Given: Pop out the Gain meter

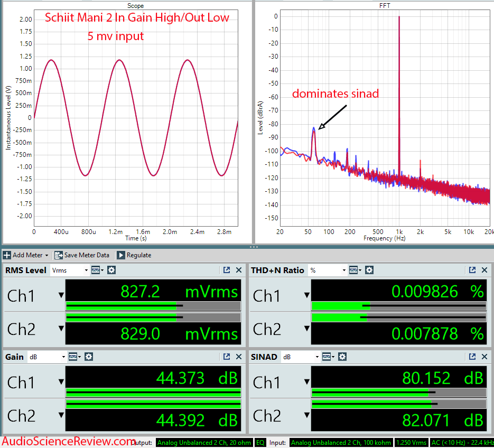Looking at the screenshot, I should 227,357.
